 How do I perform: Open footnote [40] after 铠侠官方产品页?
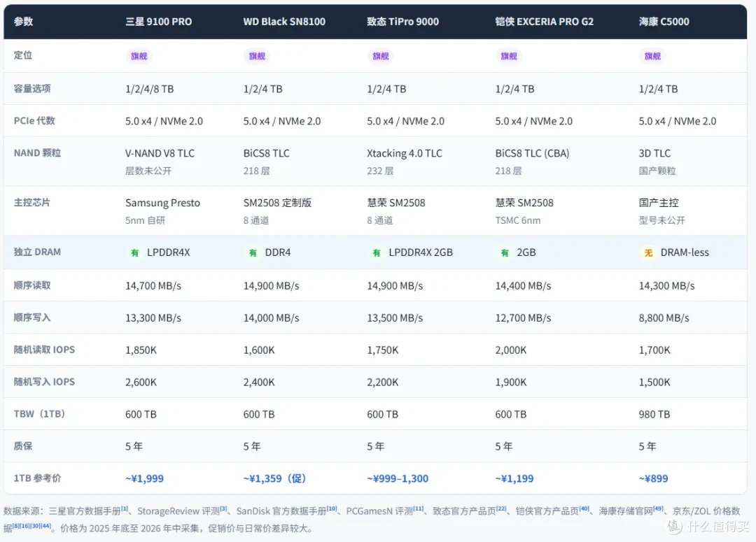[584, 508]
